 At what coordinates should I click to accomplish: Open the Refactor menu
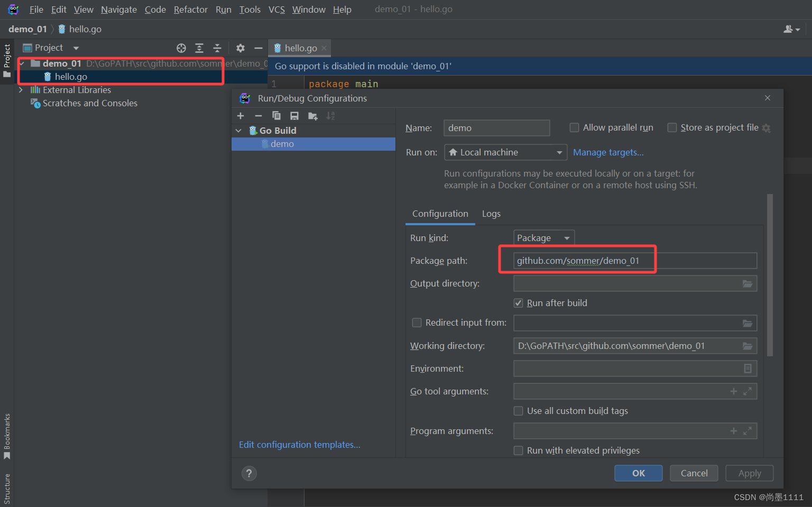pos(191,10)
